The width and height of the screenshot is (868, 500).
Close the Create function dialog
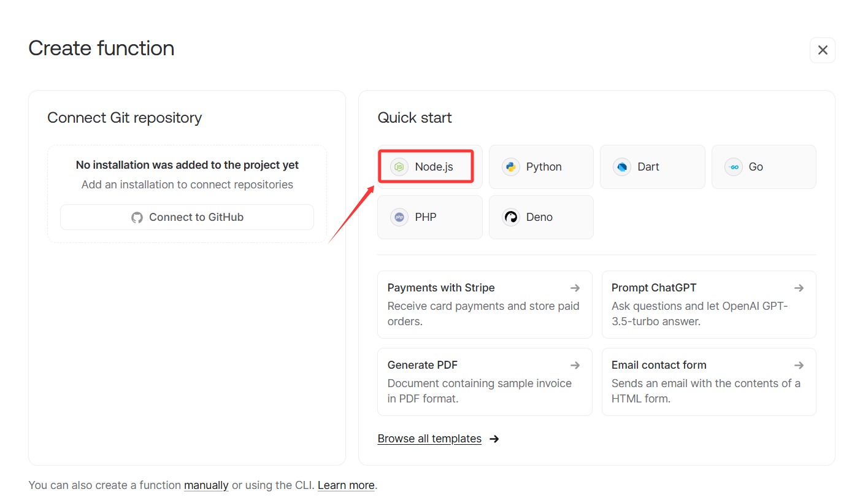pos(823,50)
